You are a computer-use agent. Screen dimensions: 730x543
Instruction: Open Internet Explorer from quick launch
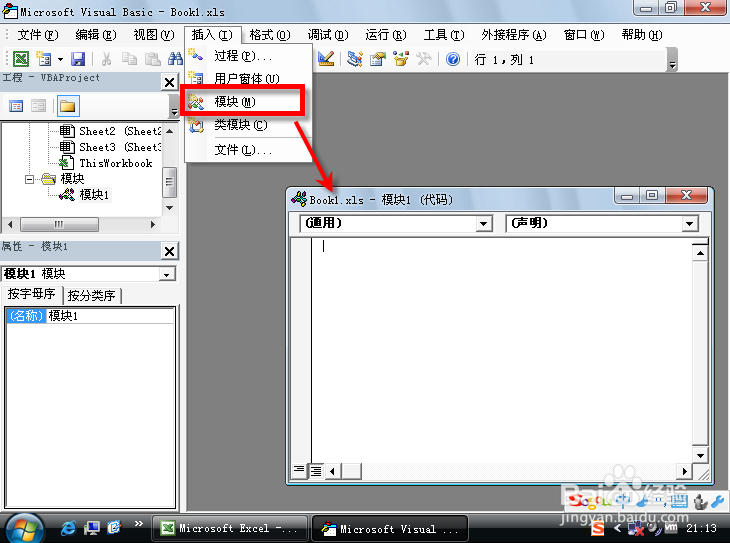68,528
